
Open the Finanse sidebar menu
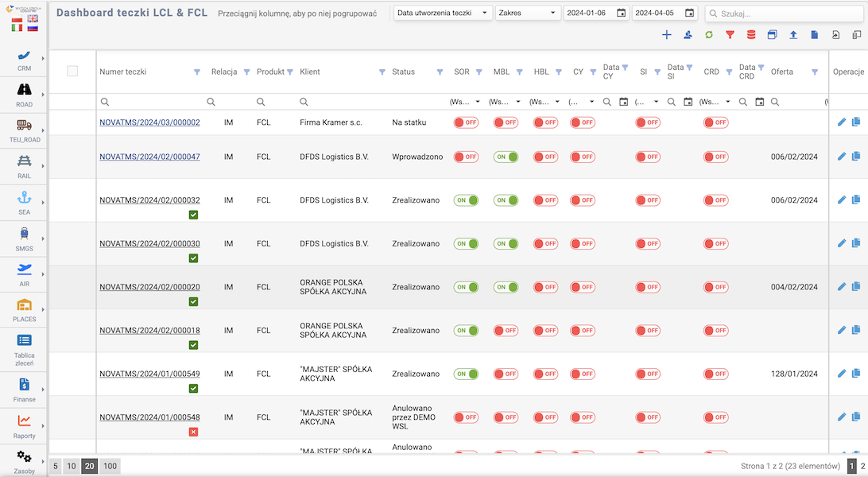coord(24,388)
